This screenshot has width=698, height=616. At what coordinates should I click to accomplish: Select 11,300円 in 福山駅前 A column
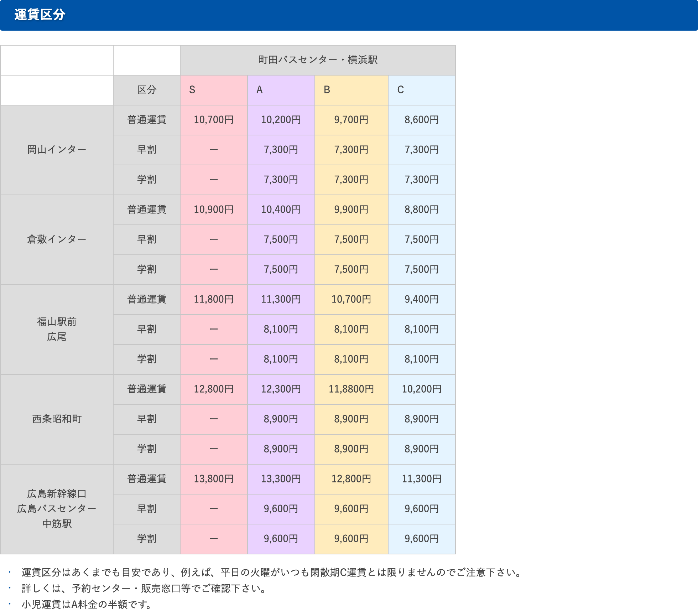[281, 299]
